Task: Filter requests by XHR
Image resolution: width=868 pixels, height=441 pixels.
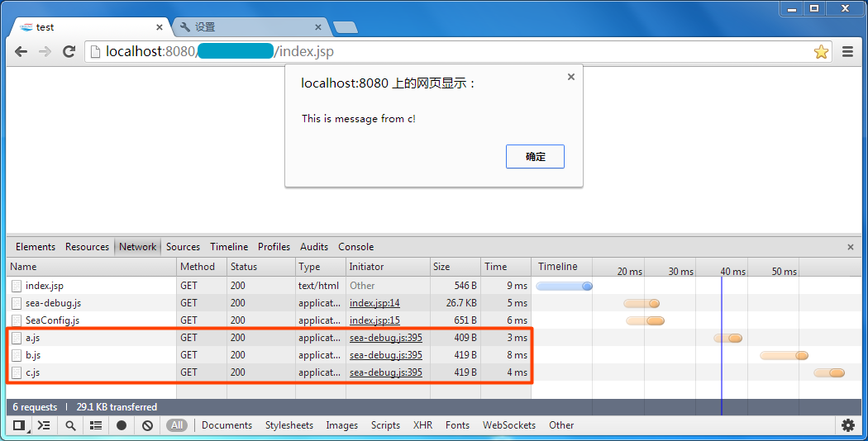Action: pos(422,425)
